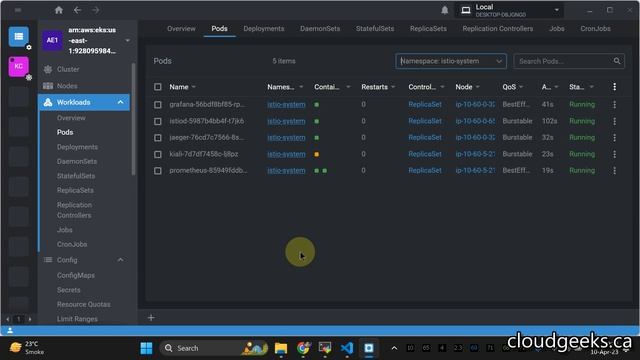Check the istiod pod row checkbox
Image resolution: width=640 pixels, height=360 pixels.
pos(158,122)
